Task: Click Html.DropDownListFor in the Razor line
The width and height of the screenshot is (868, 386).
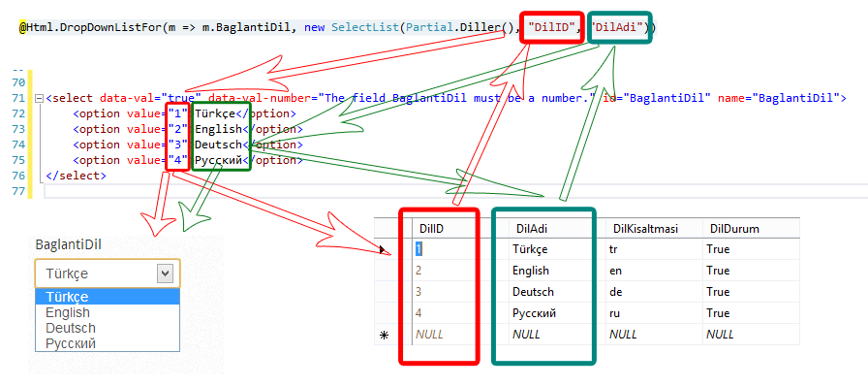Action: pyautogui.click(x=94, y=26)
